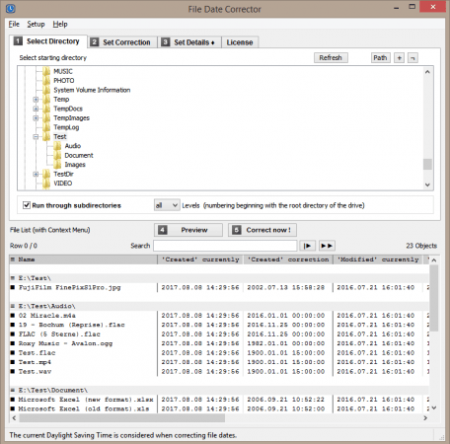Click the directory tree scroll-up arrow
The height and width of the screenshot is (444, 450).
pos(427,72)
